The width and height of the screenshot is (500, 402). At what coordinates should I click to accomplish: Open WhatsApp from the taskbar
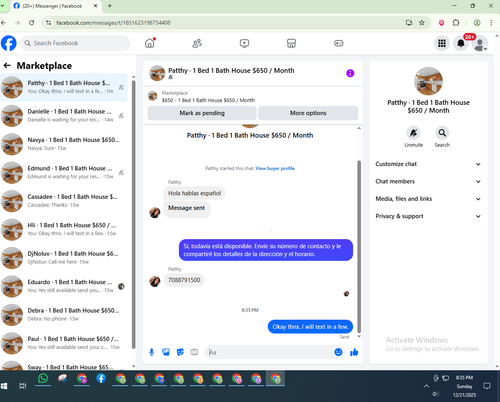click(43, 379)
